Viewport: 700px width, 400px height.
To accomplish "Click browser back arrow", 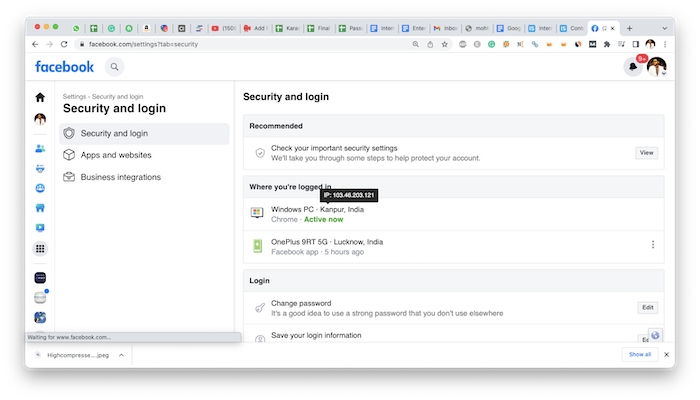I will click(35, 44).
